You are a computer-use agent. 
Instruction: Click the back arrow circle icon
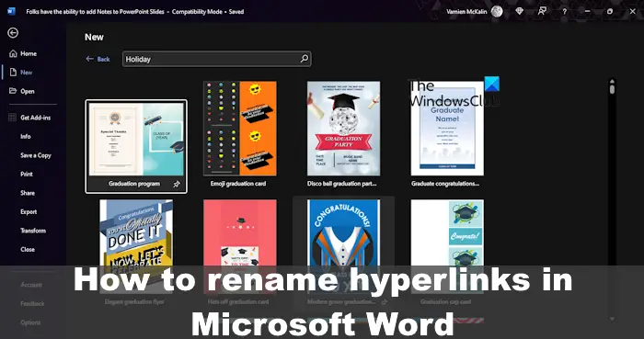point(13,33)
